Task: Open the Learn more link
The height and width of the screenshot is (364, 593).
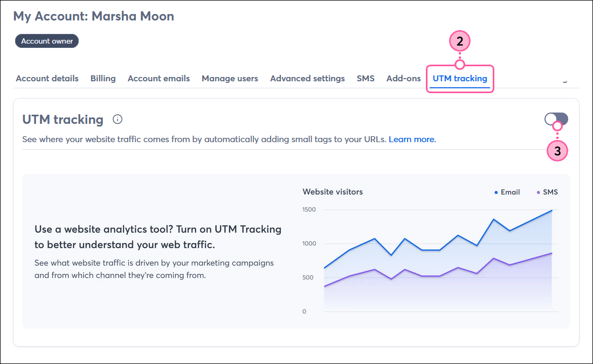Action: (411, 139)
